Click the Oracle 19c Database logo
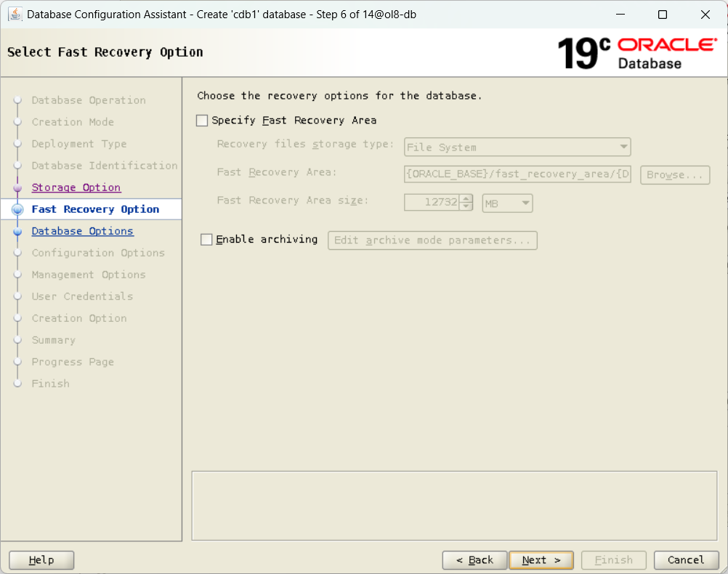The height and width of the screenshot is (574, 728). [637, 54]
